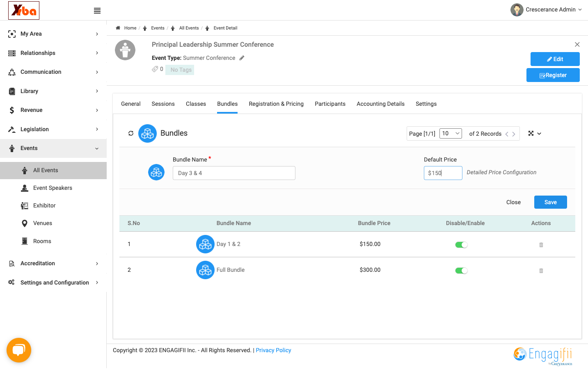Viewport: 588px width, 369px height.
Task: Open the dropdown arrow beside fullscreen icon
Action: (x=539, y=134)
